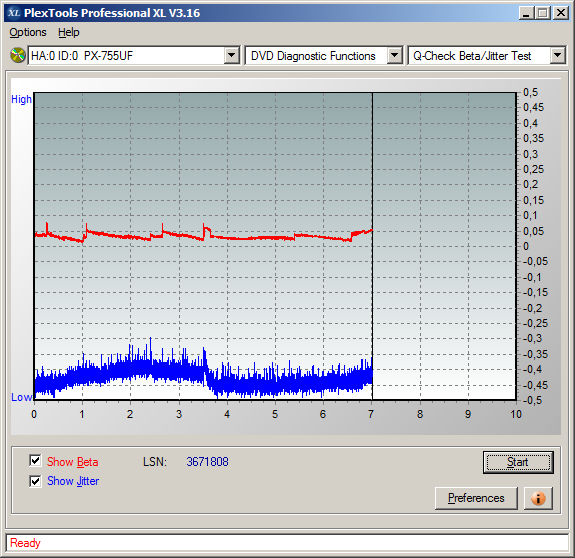Screen dimensions: 575x558
Task: Toggle the Show Jitter checkbox
Action: pyautogui.click(x=35, y=481)
